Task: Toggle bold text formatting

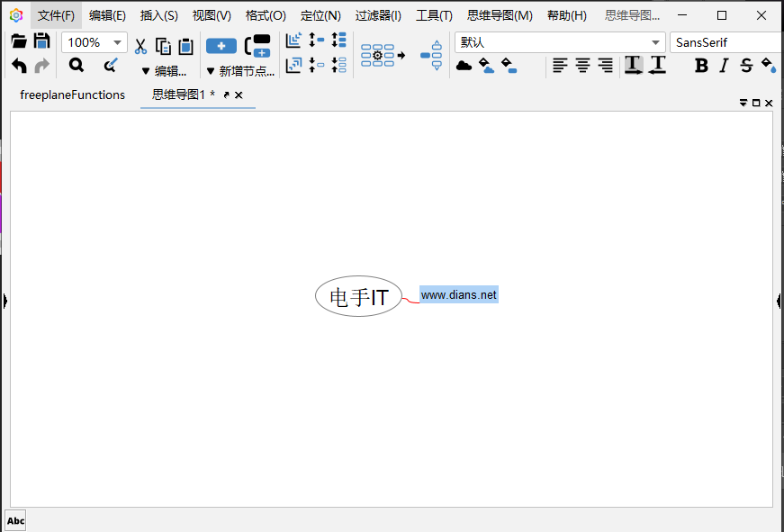Action: point(701,65)
